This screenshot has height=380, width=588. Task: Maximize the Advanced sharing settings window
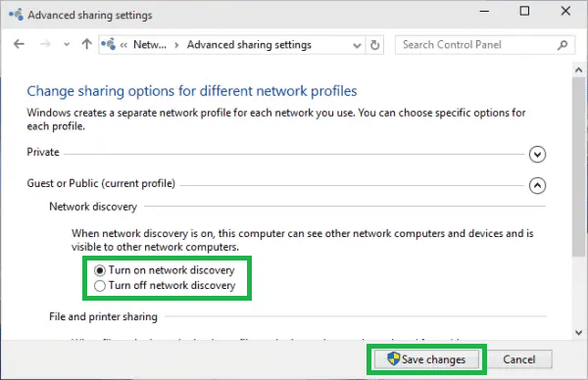524,11
